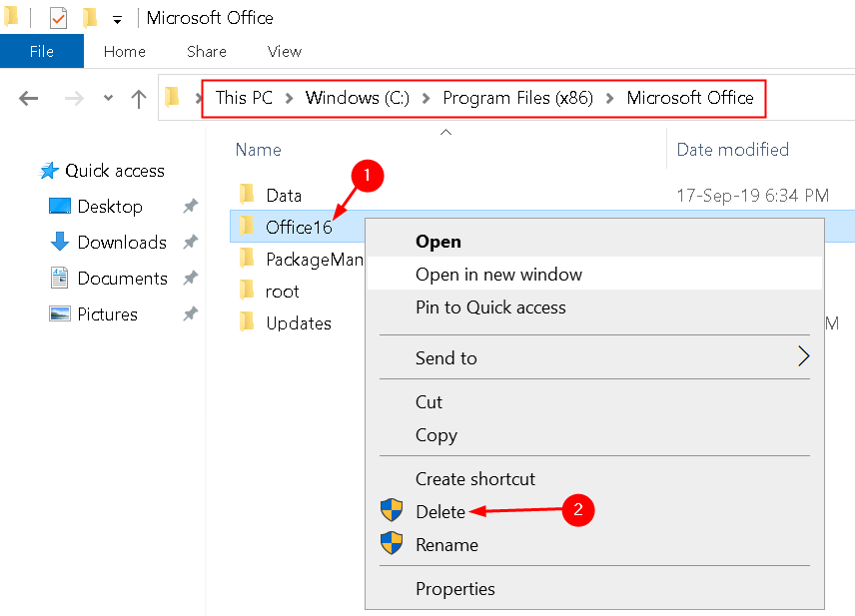The image size is (855, 616).
Task: Select the Office16 folder name
Action: (299, 228)
